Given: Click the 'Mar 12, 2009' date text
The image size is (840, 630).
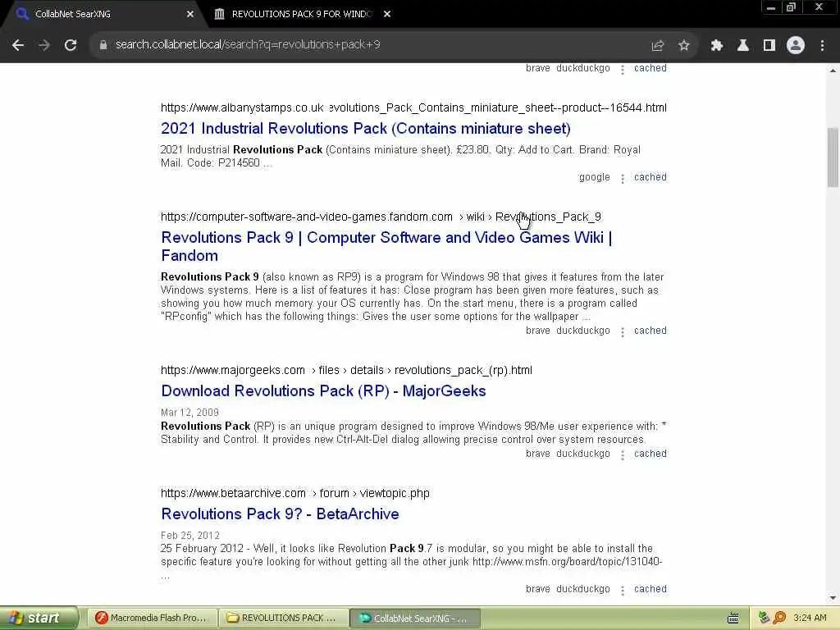Looking at the screenshot, I should pyautogui.click(x=189, y=413).
